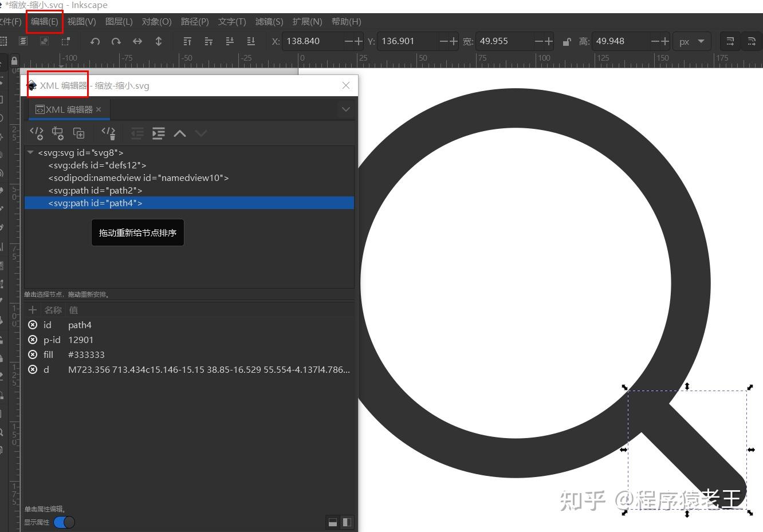Duplicate the selected XML node
Screen dimensions: 763x532
tap(78, 133)
